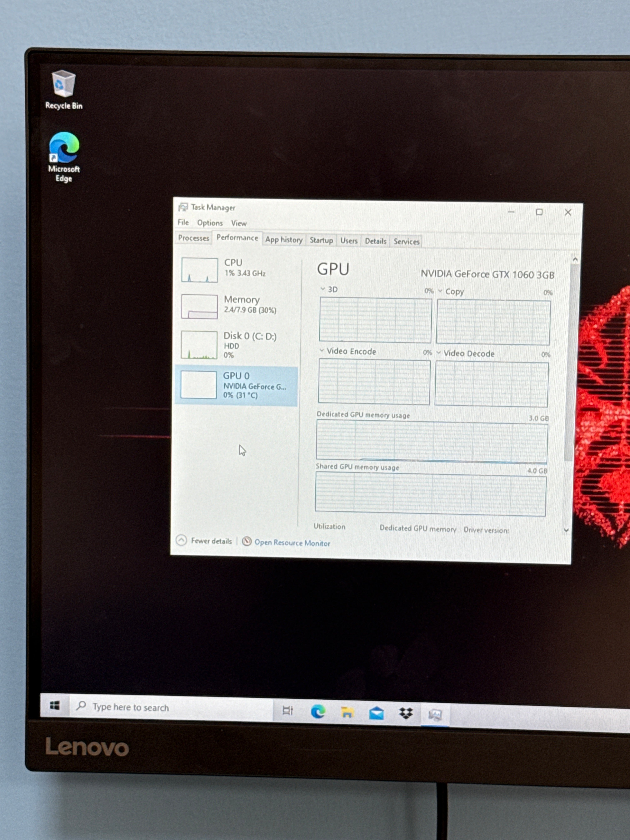Click the Dedicated GPU memory stat label

click(x=418, y=529)
